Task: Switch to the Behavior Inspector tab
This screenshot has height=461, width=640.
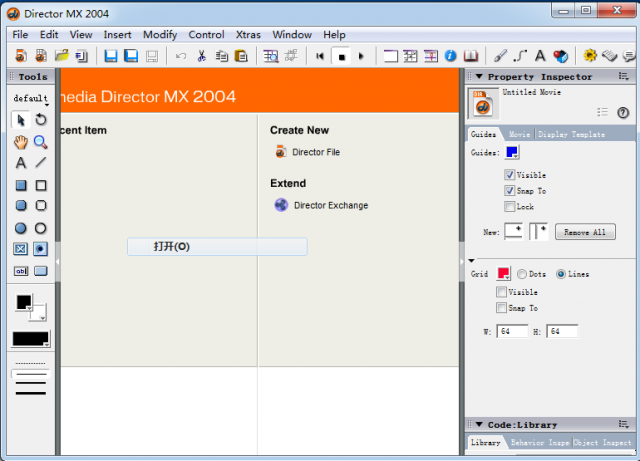Action: click(x=540, y=443)
